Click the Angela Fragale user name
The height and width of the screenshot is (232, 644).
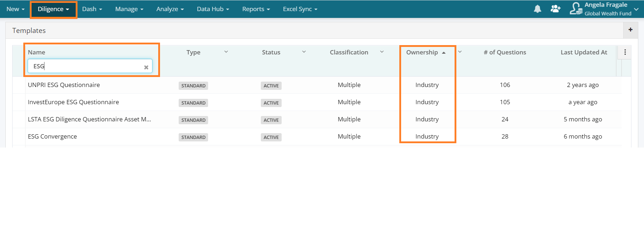coord(606,5)
